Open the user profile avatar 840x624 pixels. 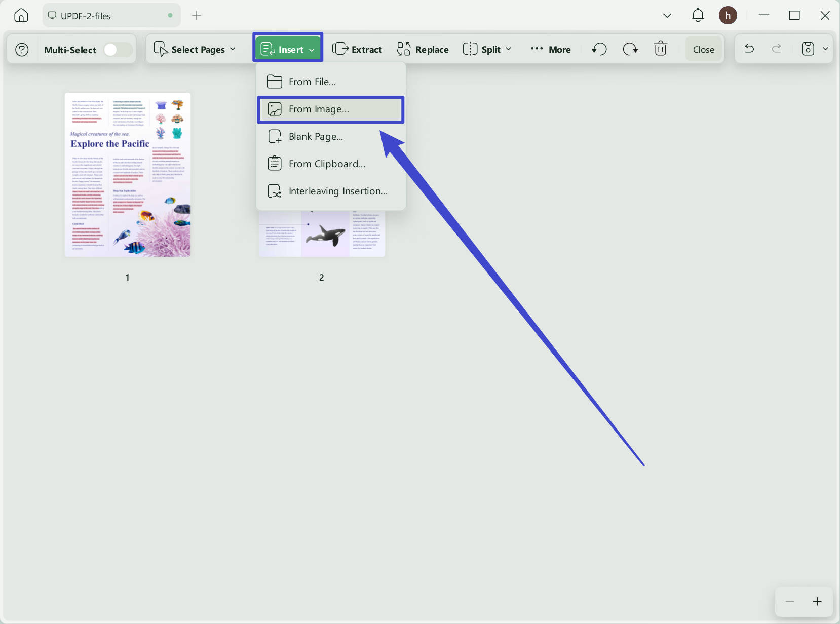click(x=728, y=15)
